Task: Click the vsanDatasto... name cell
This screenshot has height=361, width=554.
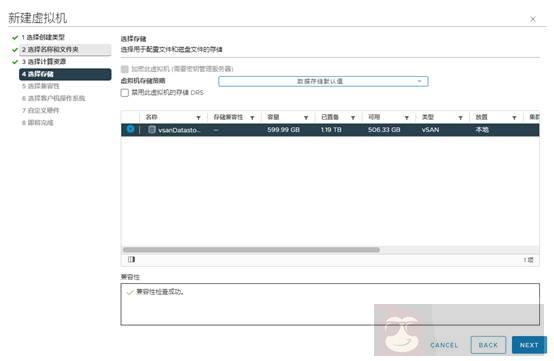Action: click(x=179, y=130)
